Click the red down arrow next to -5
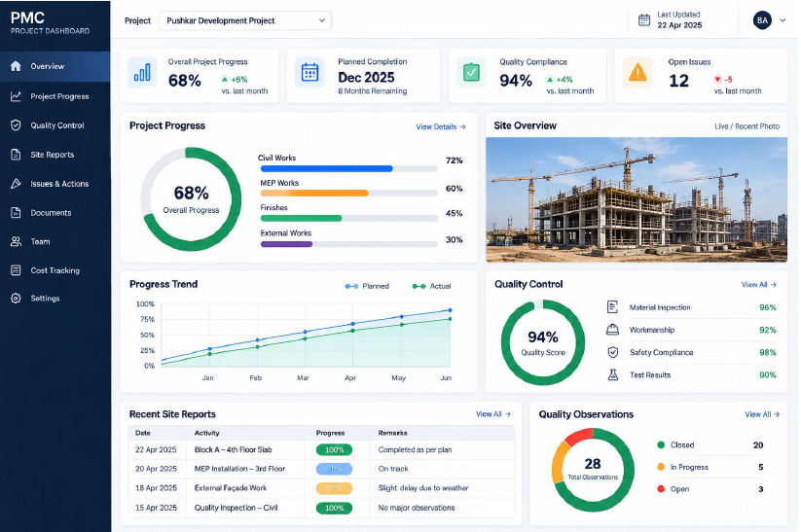801x532 pixels. [x=717, y=79]
